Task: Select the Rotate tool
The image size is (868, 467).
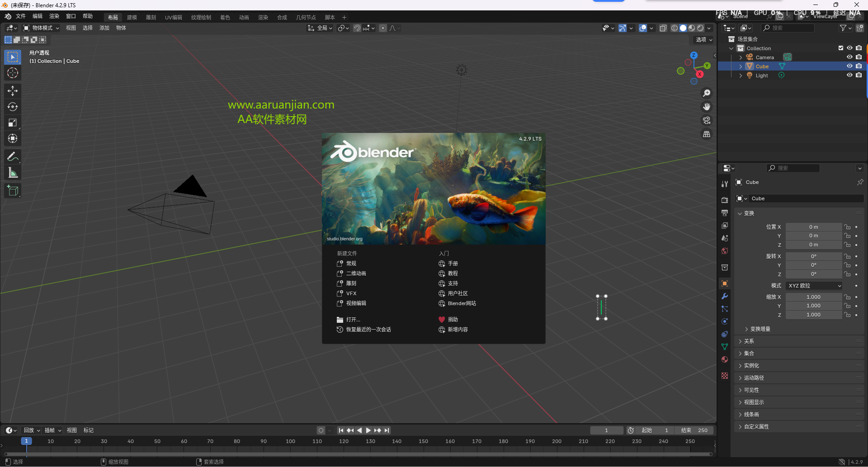Action: point(12,107)
